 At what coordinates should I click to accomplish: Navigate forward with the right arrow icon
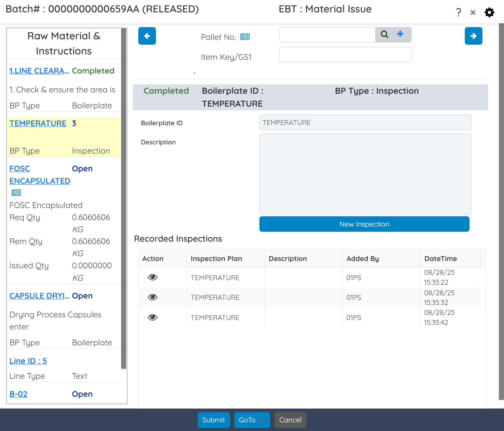pos(473,36)
